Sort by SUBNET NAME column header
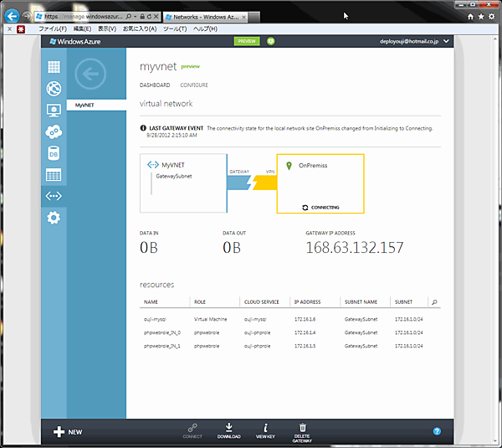 point(361,301)
